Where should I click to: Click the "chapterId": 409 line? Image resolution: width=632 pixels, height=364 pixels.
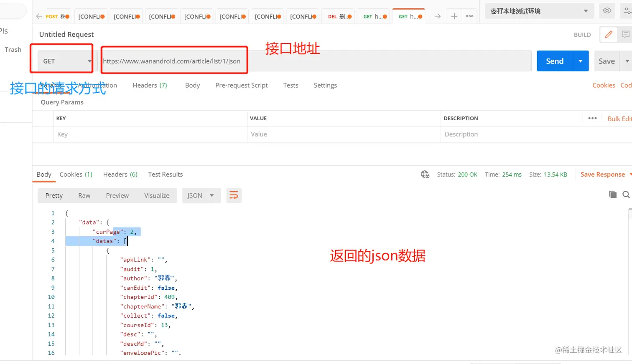[x=149, y=297]
